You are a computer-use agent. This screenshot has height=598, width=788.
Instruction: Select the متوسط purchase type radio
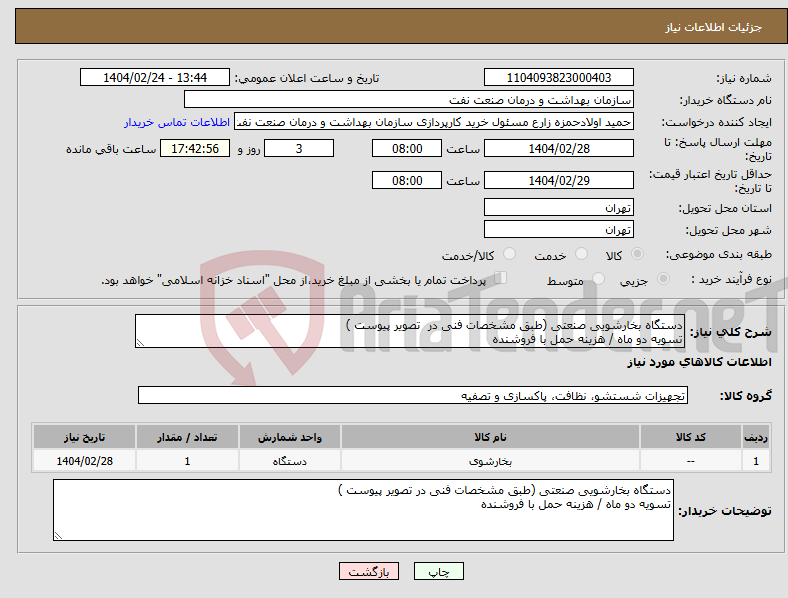click(598, 278)
